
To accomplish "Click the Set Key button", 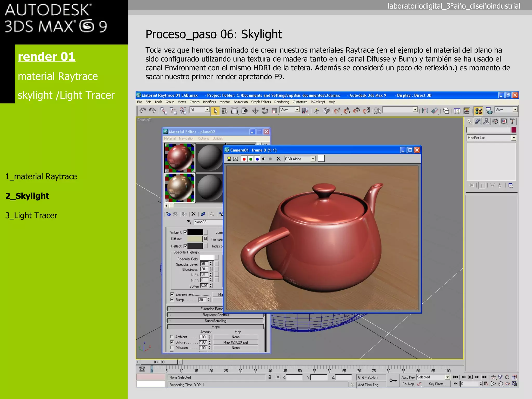I will [x=408, y=384].
